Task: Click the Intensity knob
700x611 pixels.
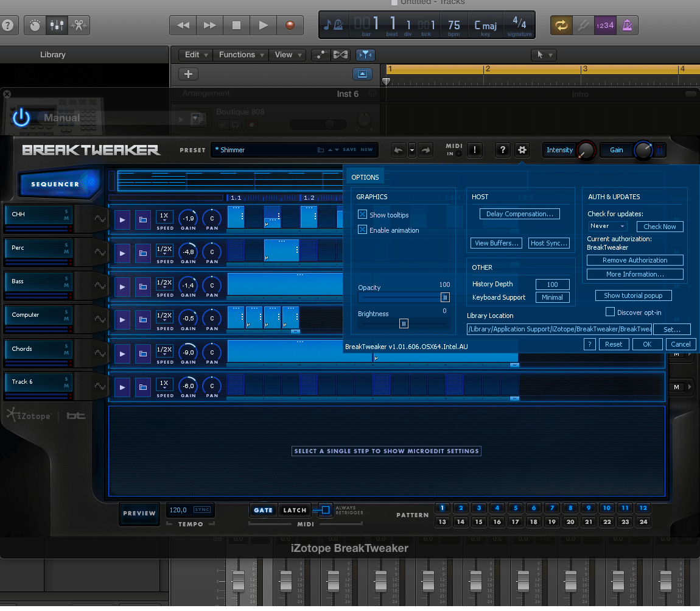Action: [586, 150]
